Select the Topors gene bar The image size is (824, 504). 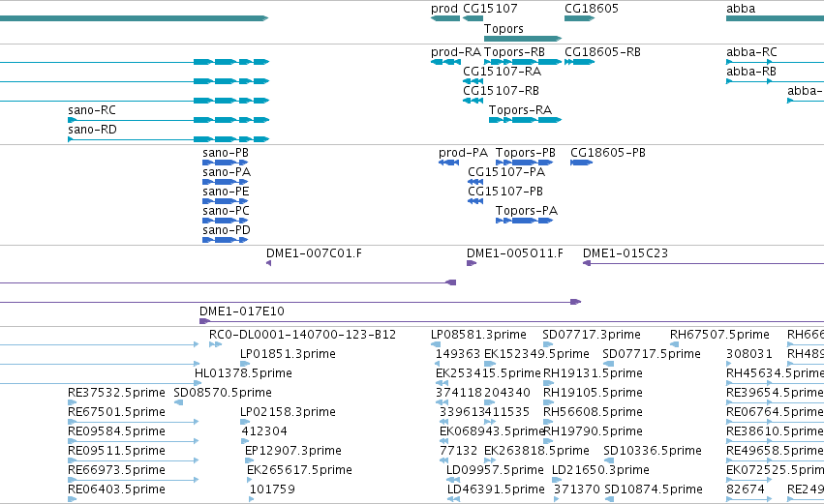(523, 39)
